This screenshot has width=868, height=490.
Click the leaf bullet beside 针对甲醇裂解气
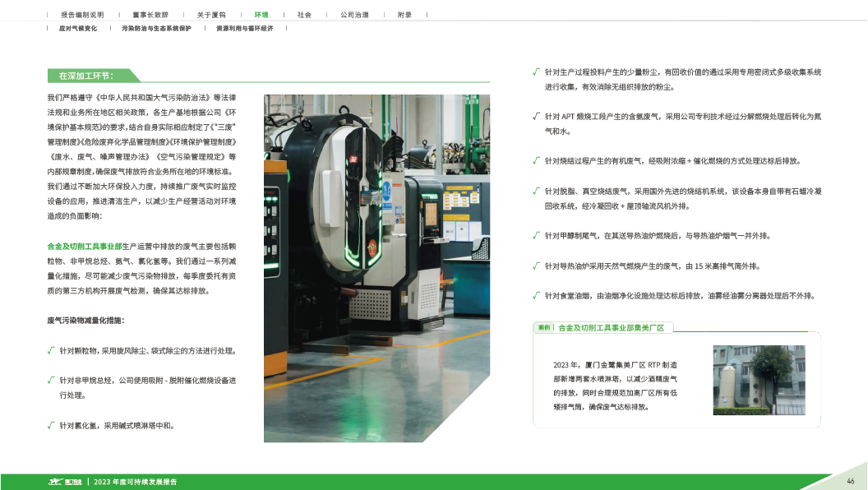tap(536, 235)
